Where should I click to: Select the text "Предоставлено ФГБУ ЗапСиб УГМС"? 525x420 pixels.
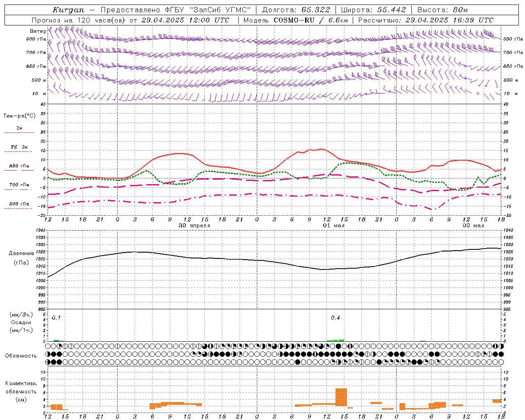point(176,10)
